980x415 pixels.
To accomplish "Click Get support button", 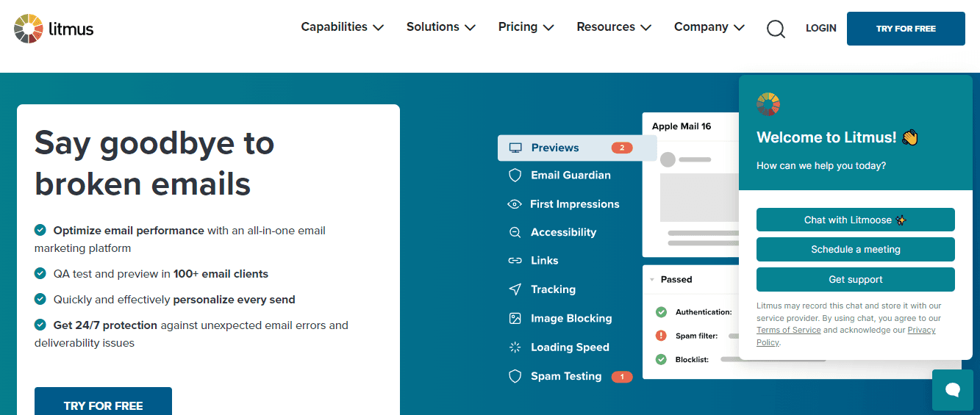I will point(856,279).
